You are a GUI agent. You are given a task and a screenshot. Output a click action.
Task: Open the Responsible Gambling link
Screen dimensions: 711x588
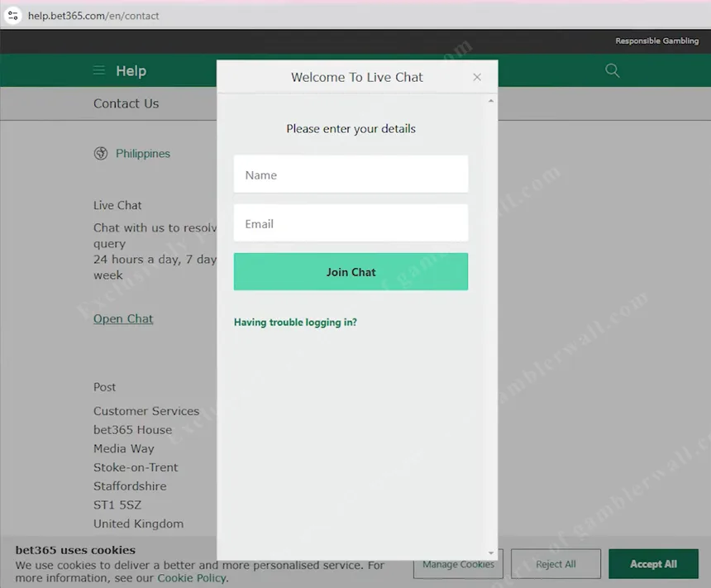(656, 41)
